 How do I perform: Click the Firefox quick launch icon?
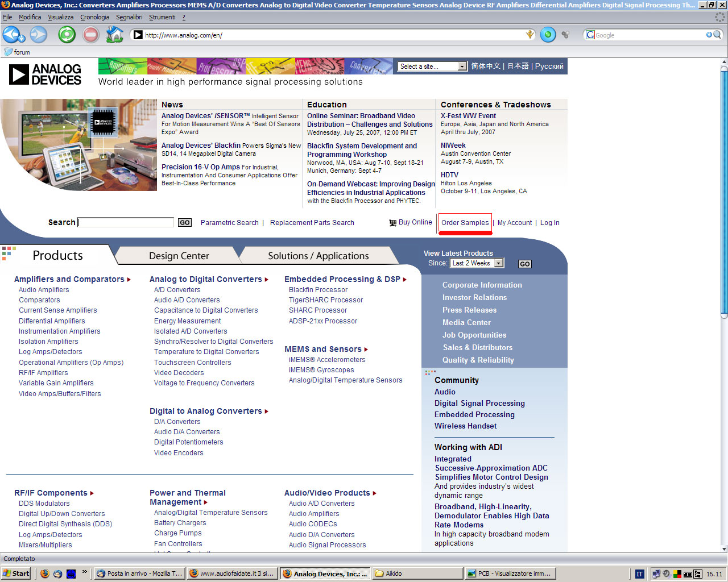pos(45,573)
